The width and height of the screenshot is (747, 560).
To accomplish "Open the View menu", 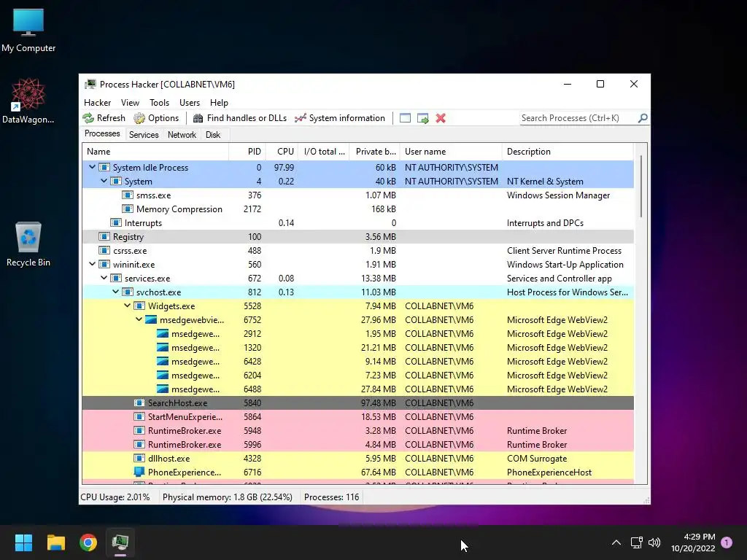I will tap(130, 102).
